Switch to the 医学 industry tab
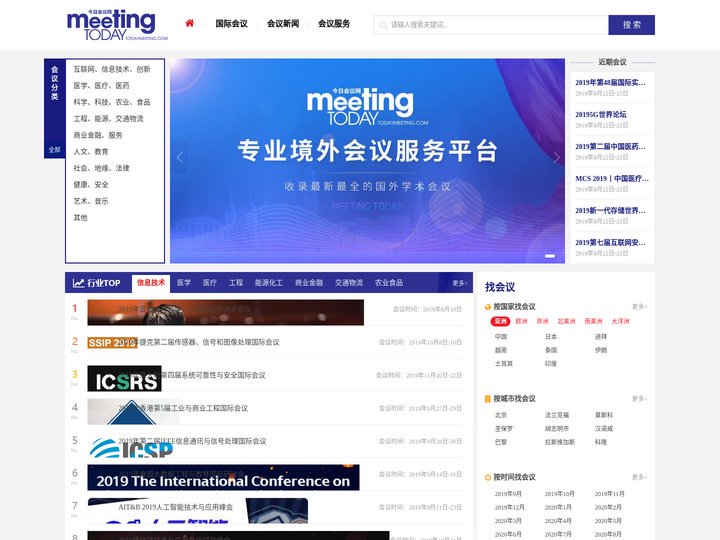 point(184,283)
